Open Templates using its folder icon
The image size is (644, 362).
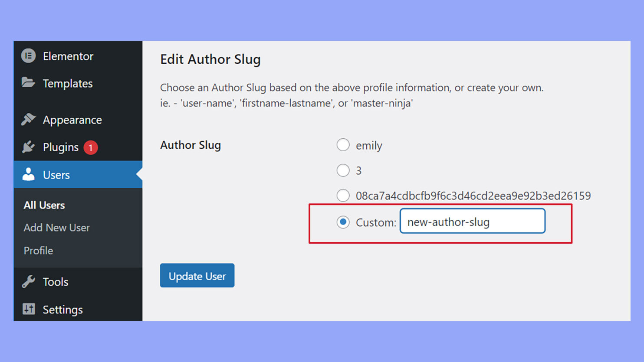[28, 83]
